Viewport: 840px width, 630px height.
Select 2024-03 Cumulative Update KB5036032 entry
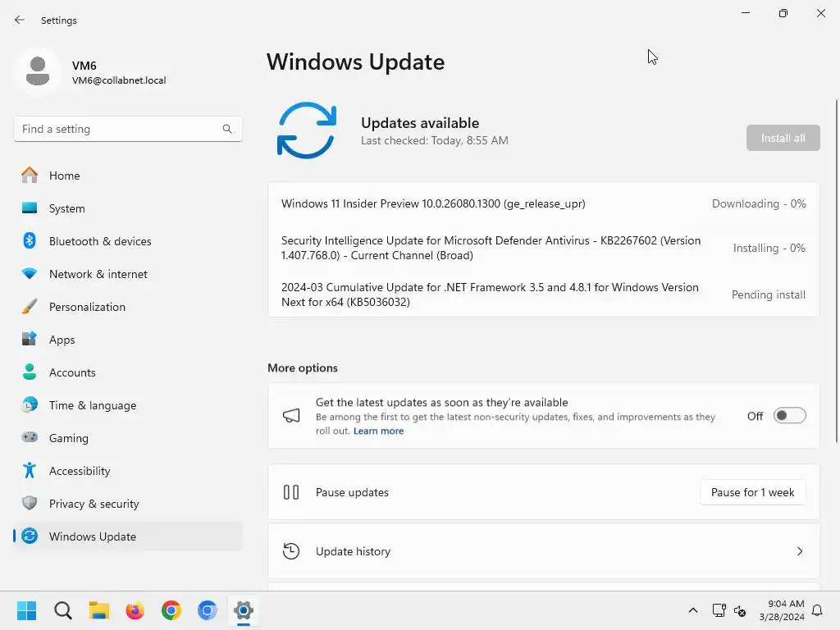click(543, 294)
